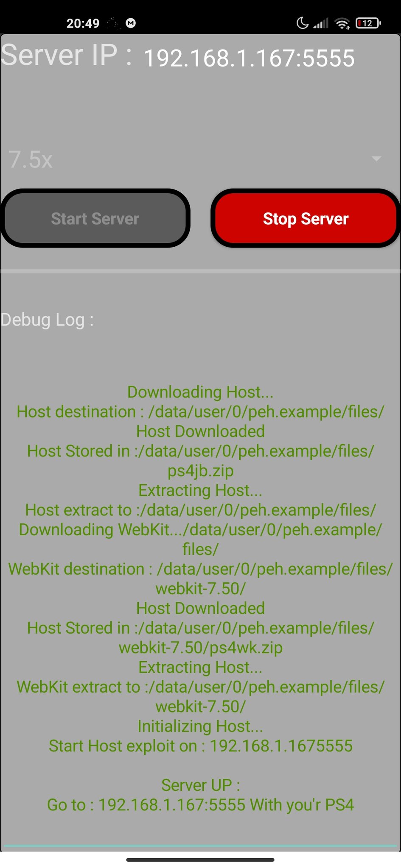Tap the 'Go to : 192.168.1.167:5555' log line

pos(200,804)
